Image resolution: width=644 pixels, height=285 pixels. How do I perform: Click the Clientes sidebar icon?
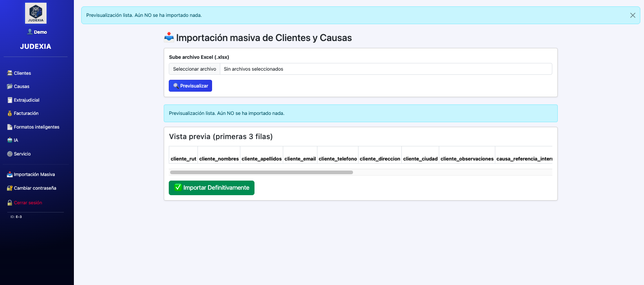10,73
